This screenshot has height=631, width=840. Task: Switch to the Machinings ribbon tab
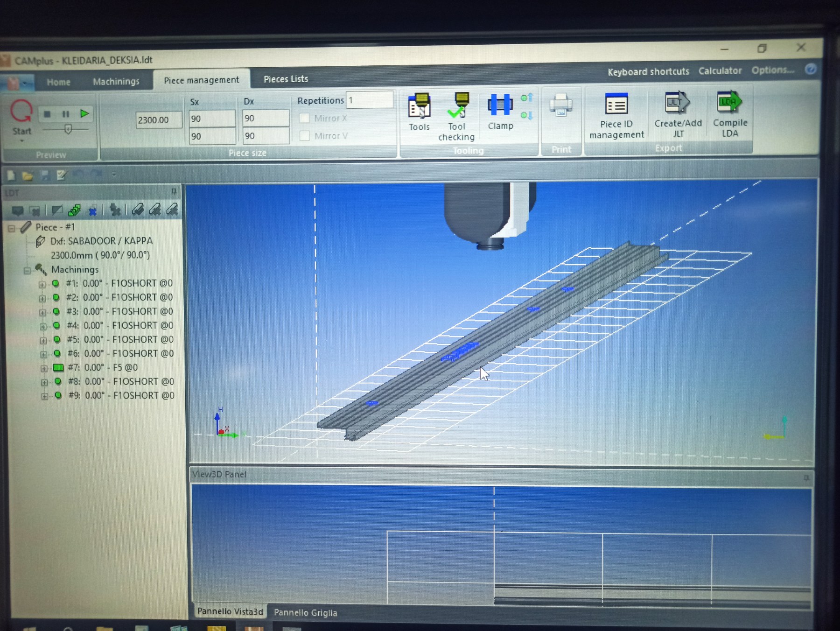pos(116,82)
